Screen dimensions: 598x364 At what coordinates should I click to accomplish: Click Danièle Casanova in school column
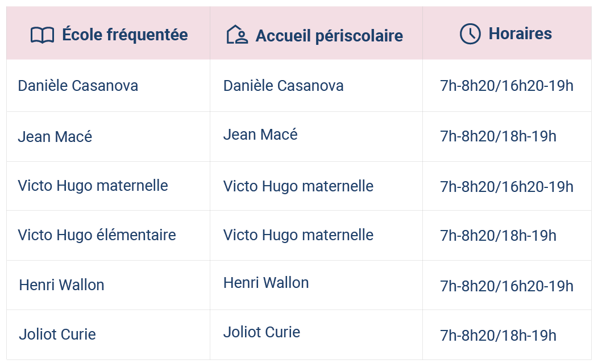tap(78, 86)
